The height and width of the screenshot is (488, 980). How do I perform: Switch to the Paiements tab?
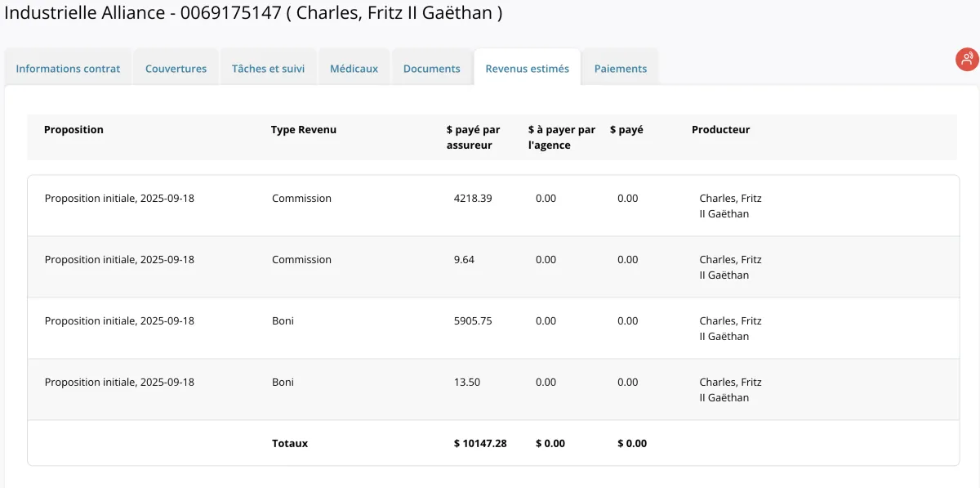621,69
